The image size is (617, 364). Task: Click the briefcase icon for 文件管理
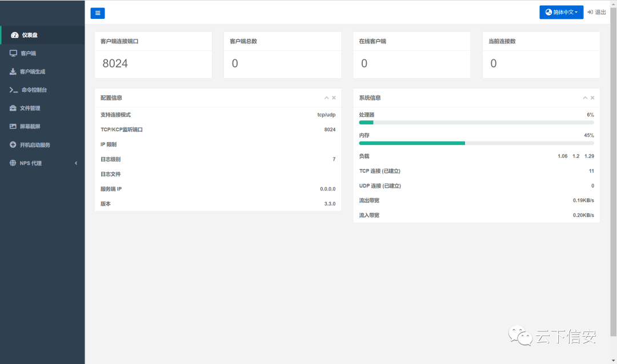(13, 108)
